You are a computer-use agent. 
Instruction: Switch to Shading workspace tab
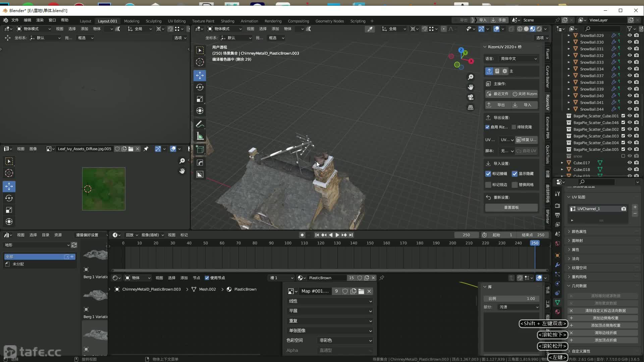227,21
